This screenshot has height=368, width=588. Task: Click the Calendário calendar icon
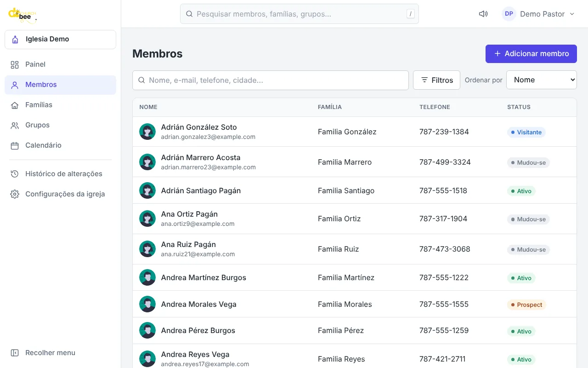coord(15,145)
